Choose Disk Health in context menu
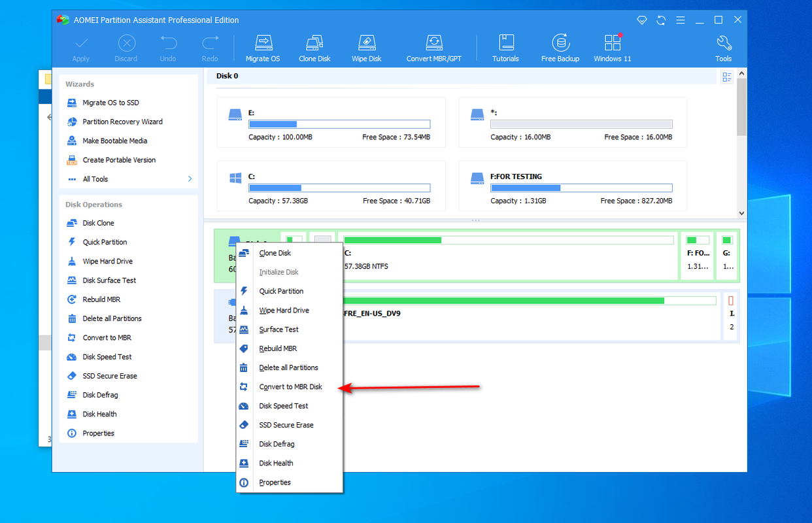 coord(290,463)
